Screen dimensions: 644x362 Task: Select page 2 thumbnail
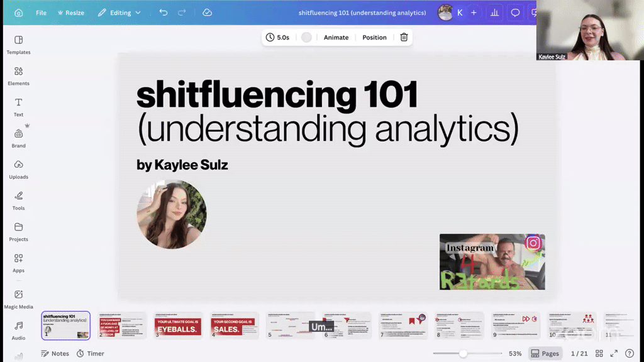click(122, 326)
